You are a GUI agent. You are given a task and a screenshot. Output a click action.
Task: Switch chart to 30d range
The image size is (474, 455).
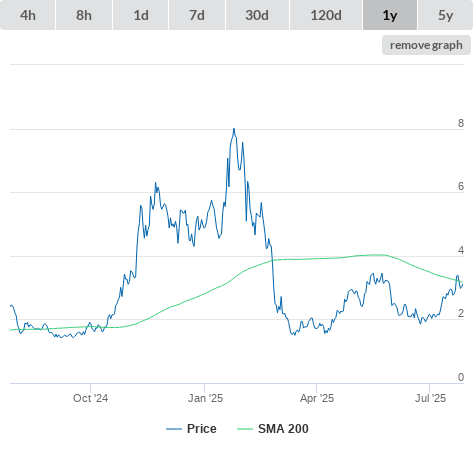click(x=257, y=15)
